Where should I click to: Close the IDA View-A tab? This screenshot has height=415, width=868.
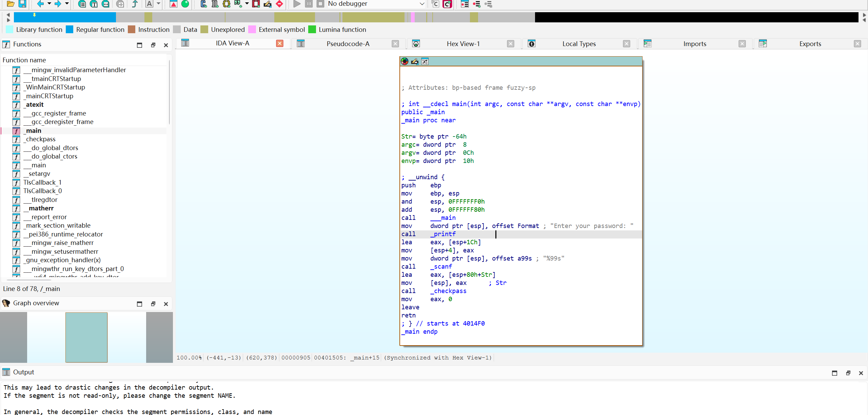(x=280, y=43)
